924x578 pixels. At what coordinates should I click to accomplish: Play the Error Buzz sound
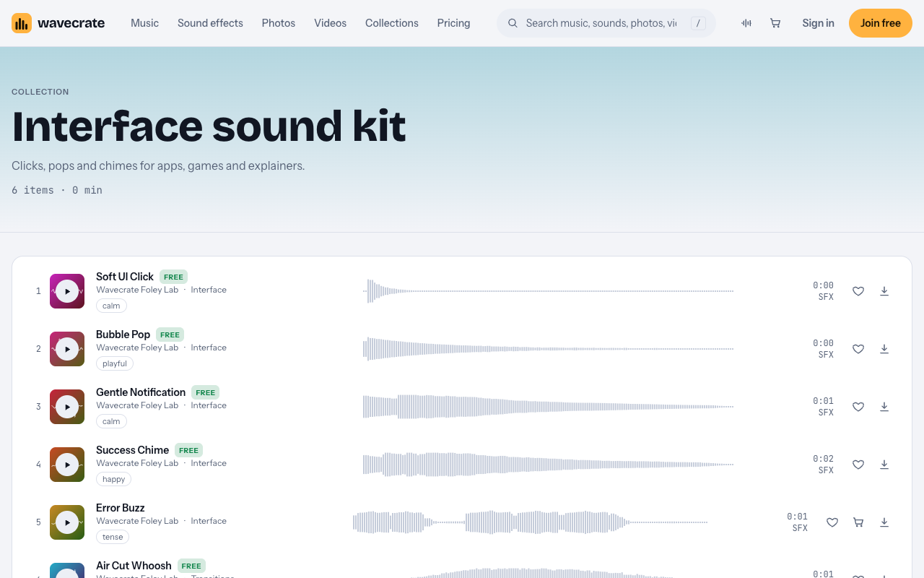coord(67,522)
